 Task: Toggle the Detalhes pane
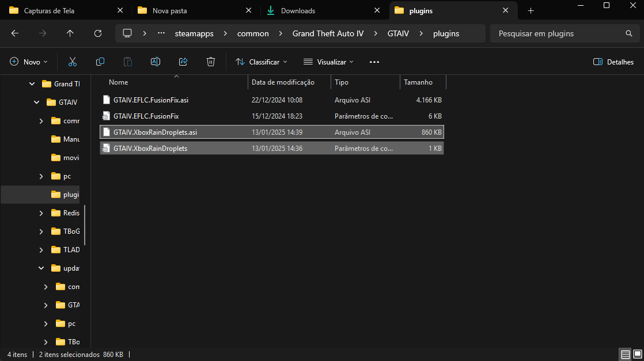pos(613,62)
